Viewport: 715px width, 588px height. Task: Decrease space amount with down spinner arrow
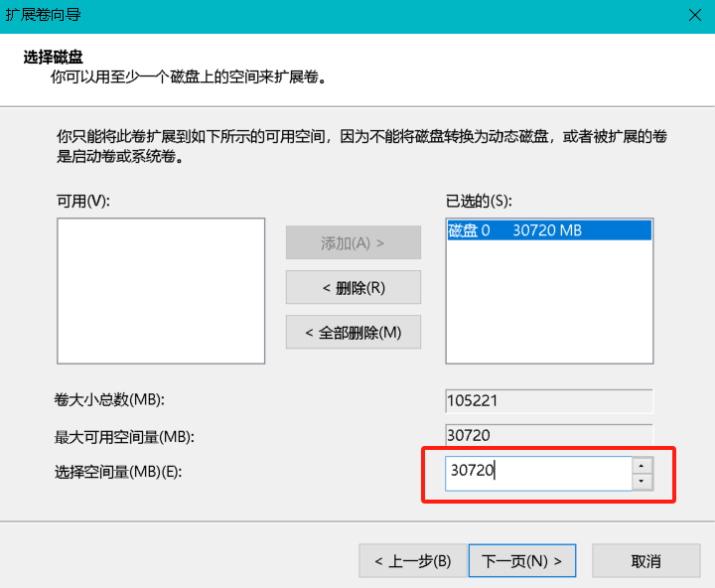(x=643, y=482)
